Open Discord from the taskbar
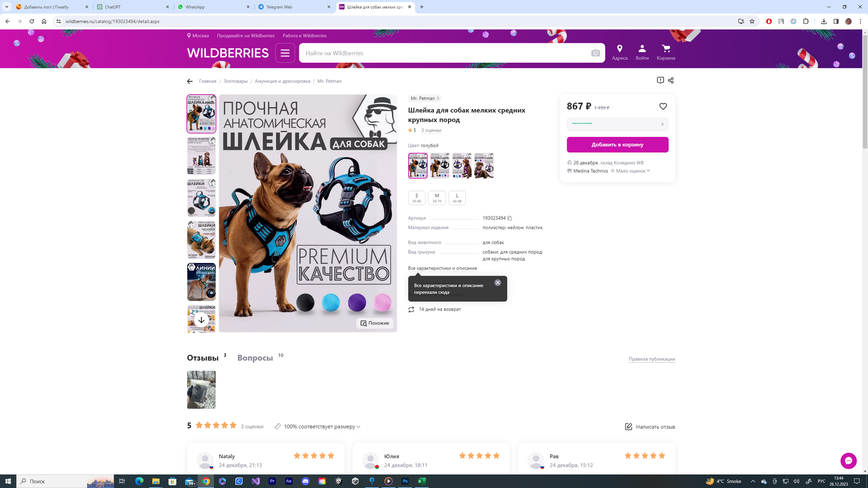This screenshot has height=488, width=868. (x=306, y=481)
